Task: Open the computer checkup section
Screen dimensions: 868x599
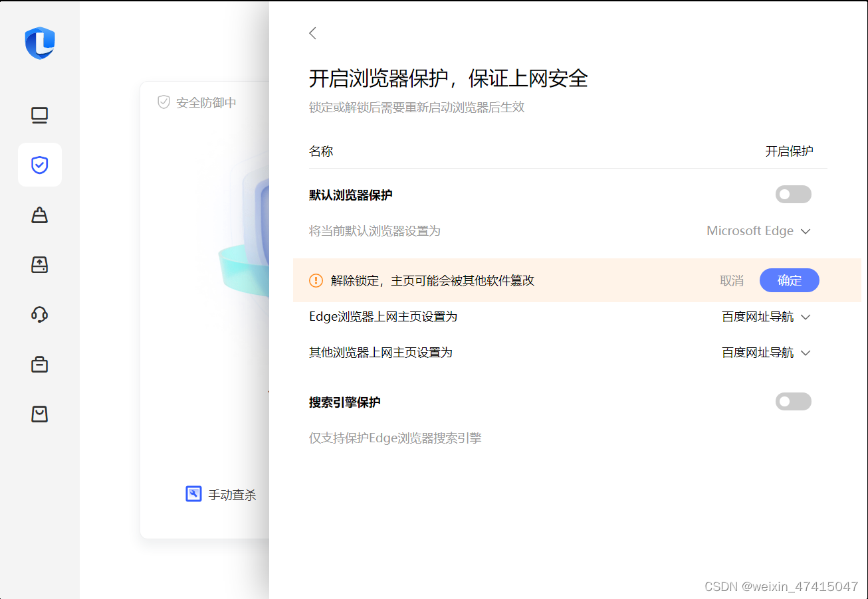Action: pyautogui.click(x=39, y=115)
